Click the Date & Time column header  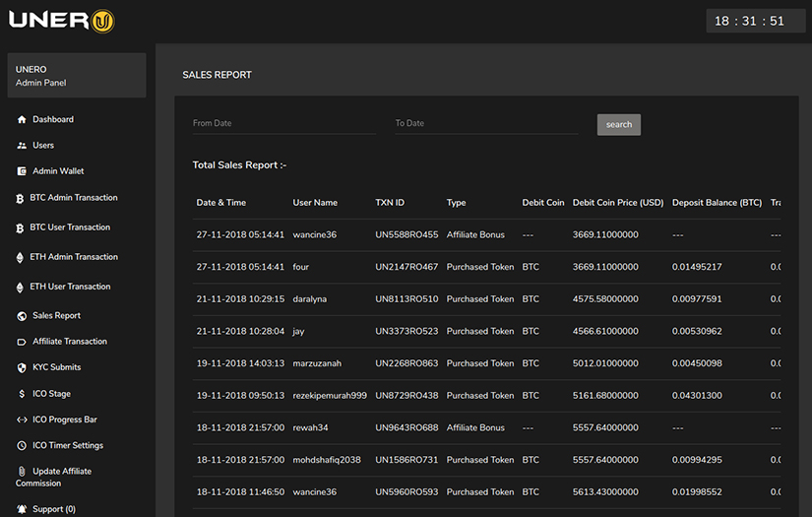pyautogui.click(x=221, y=203)
